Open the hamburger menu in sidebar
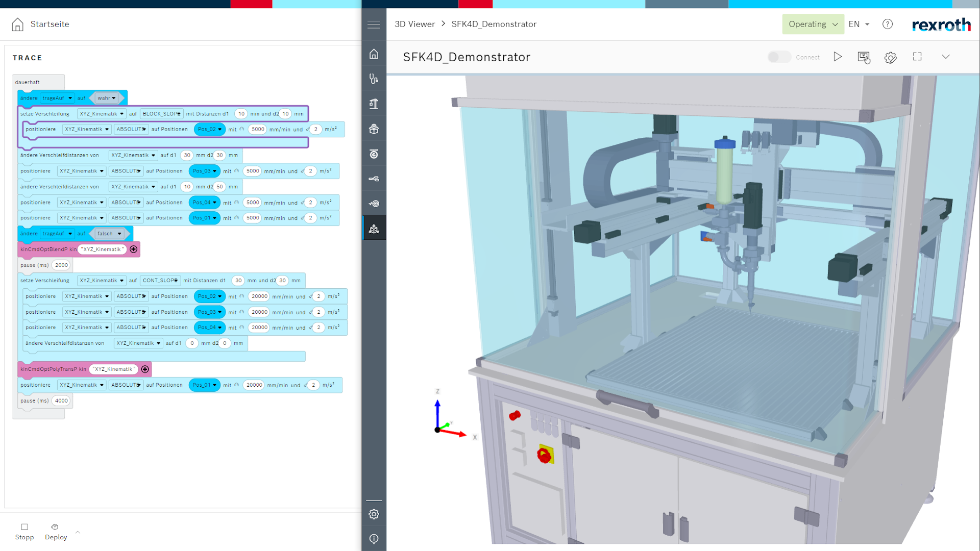The image size is (980, 551). click(x=374, y=24)
